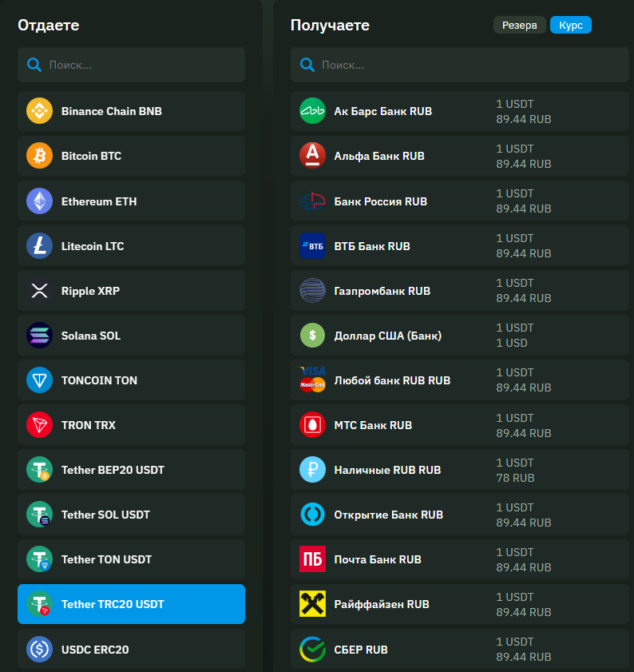Select Наличные RUB RUB cash option

click(x=460, y=470)
